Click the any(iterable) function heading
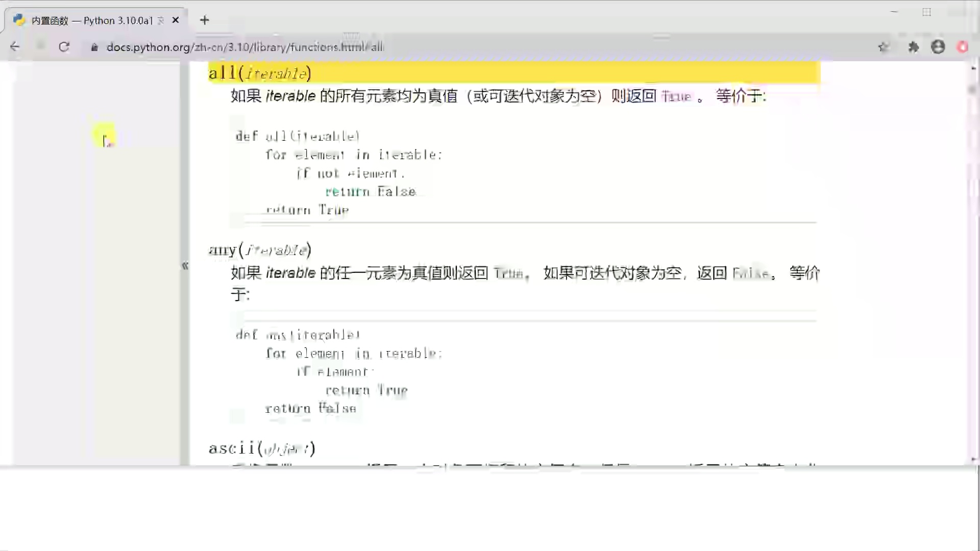 click(260, 249)
